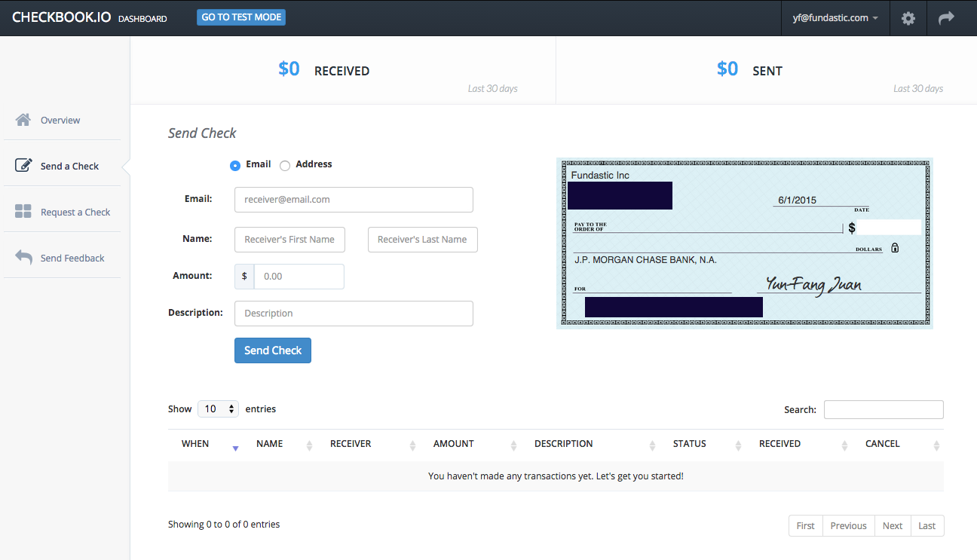Viewport: 977px width, 560px height.
Task: Click the 'Showing 0 to 0 of 0 entries' text
Action: point(224,524)
